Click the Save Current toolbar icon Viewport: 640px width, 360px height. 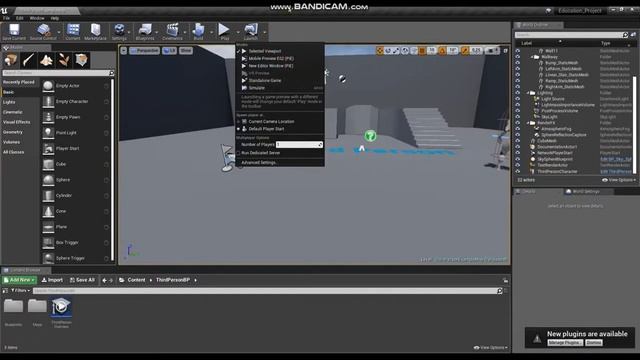(x=14, y=31)
